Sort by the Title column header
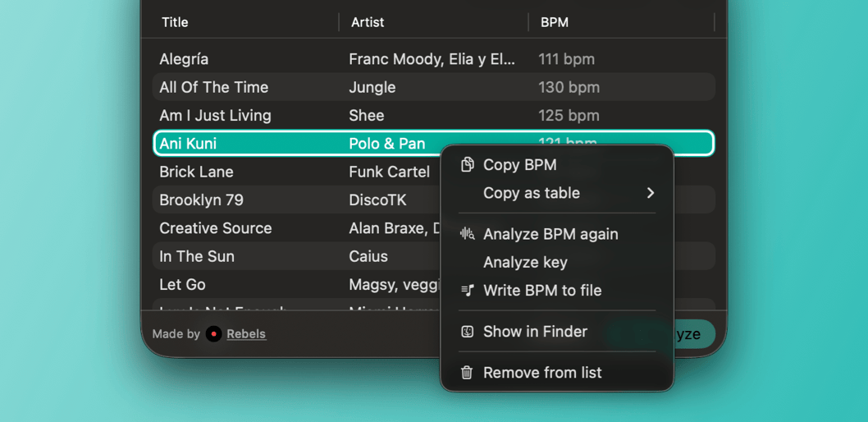 click(x=175, y=22)
